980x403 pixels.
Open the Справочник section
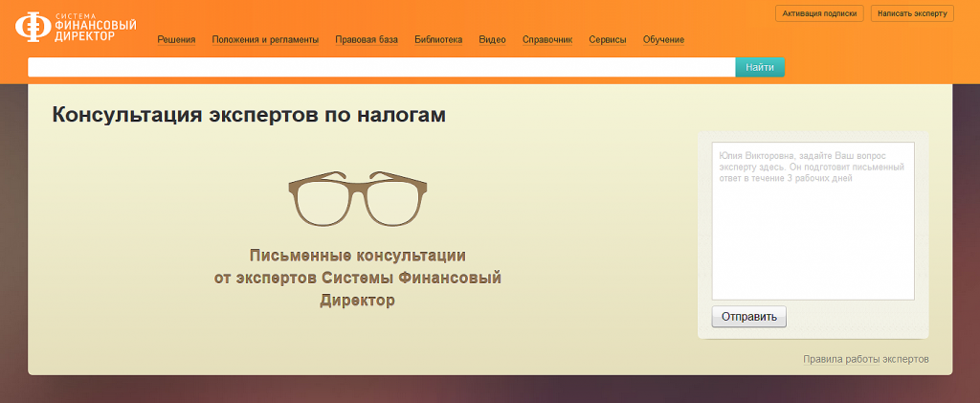(547, 40)
